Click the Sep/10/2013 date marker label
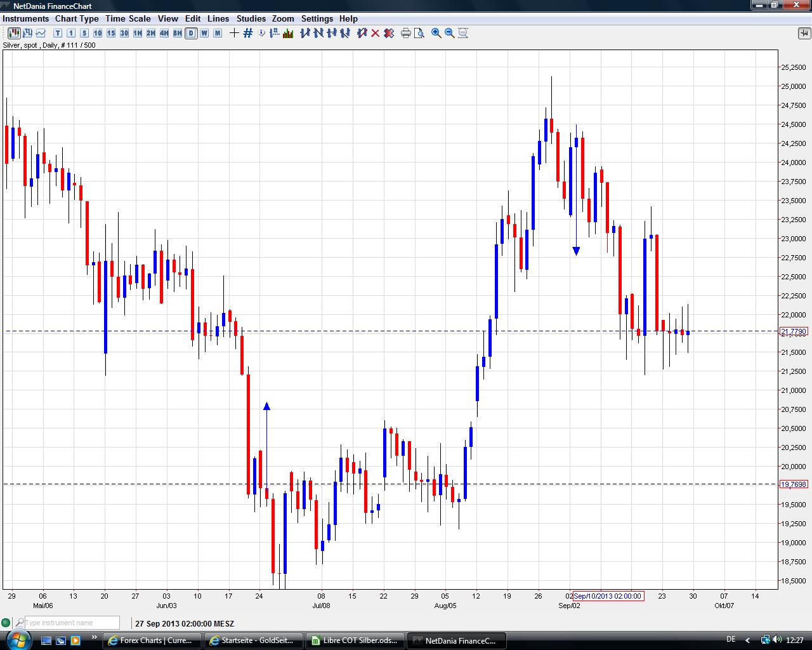 point(608,596)
